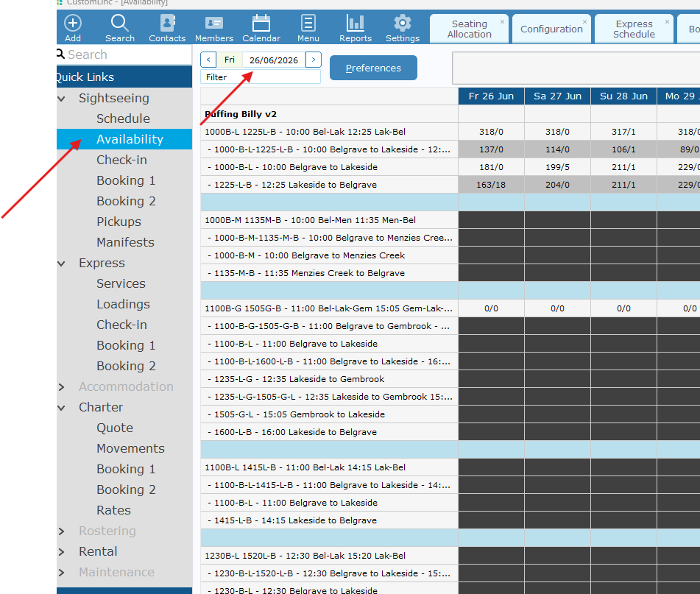Open the Search magnifier toolbar icon
The image size is (700, 594).
[x=120, y=23]
